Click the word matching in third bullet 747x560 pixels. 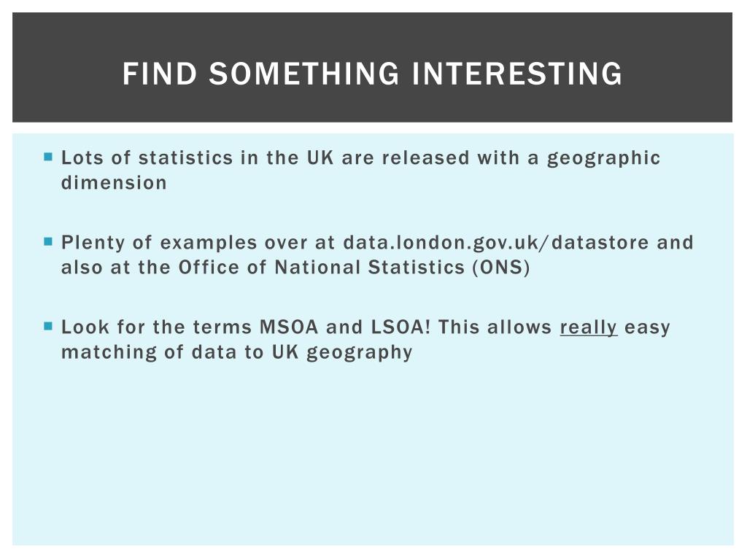(x=109, y=354)
